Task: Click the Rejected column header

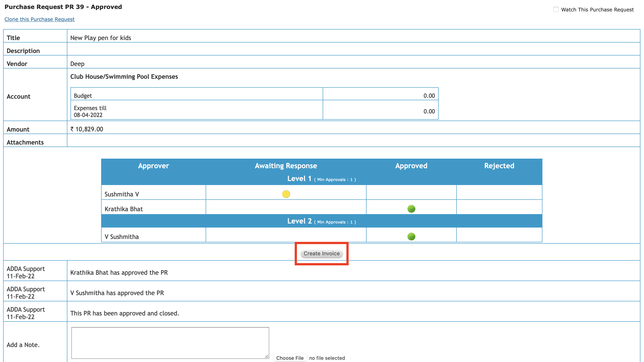Action: pos(499,166)
